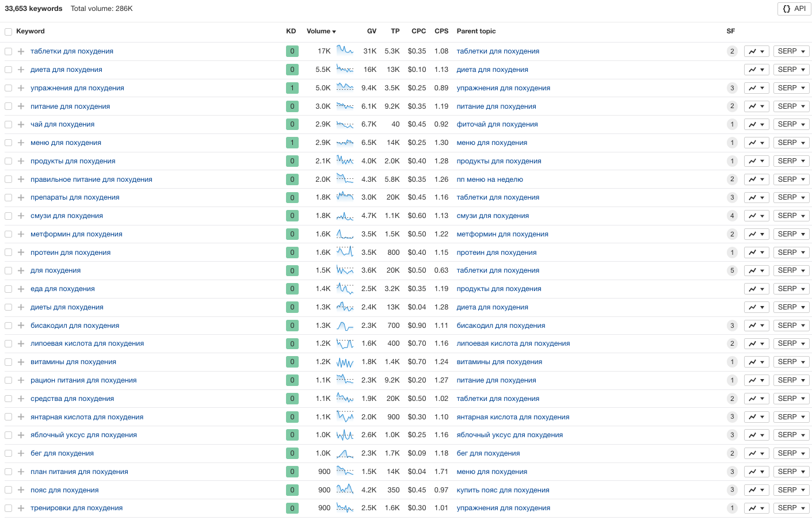
Task: Open trend chart button for диета для похудения
Action: click(x=756, y=70)
